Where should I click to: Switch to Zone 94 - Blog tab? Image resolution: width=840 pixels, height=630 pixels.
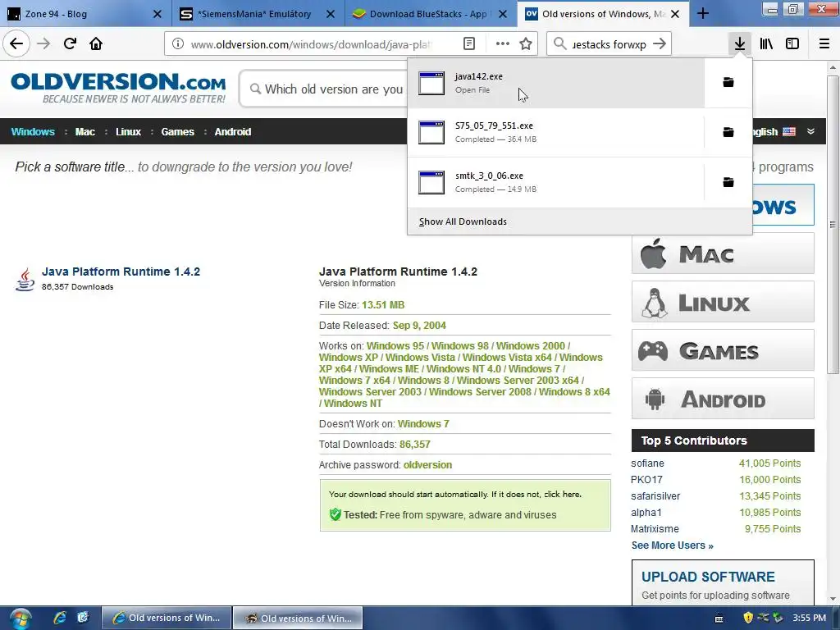point(85,14)
